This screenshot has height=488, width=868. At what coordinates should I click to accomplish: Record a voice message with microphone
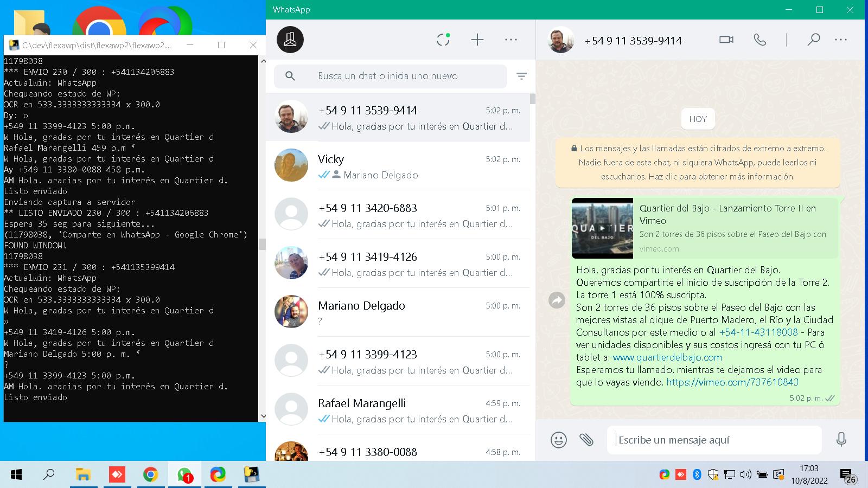[841, 439]
